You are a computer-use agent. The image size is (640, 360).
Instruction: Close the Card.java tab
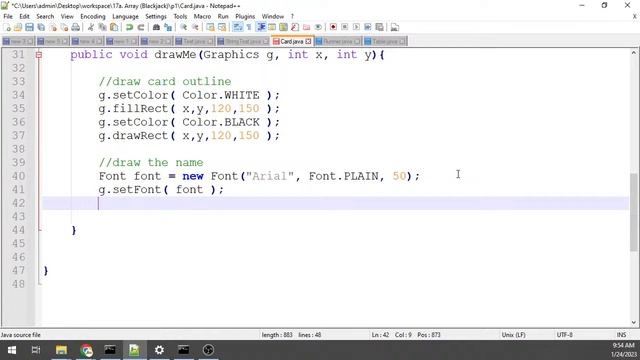[x=308, y=41]
